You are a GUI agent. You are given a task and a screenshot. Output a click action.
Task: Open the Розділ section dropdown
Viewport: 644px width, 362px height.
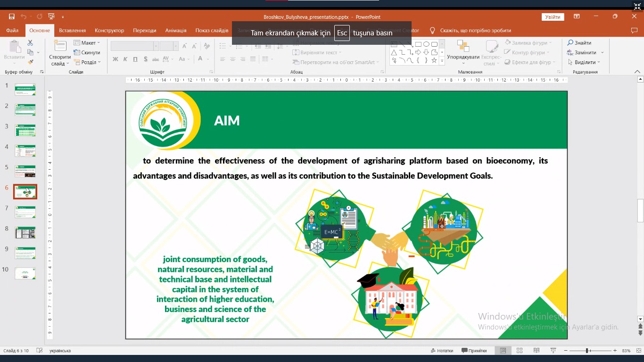87,62
